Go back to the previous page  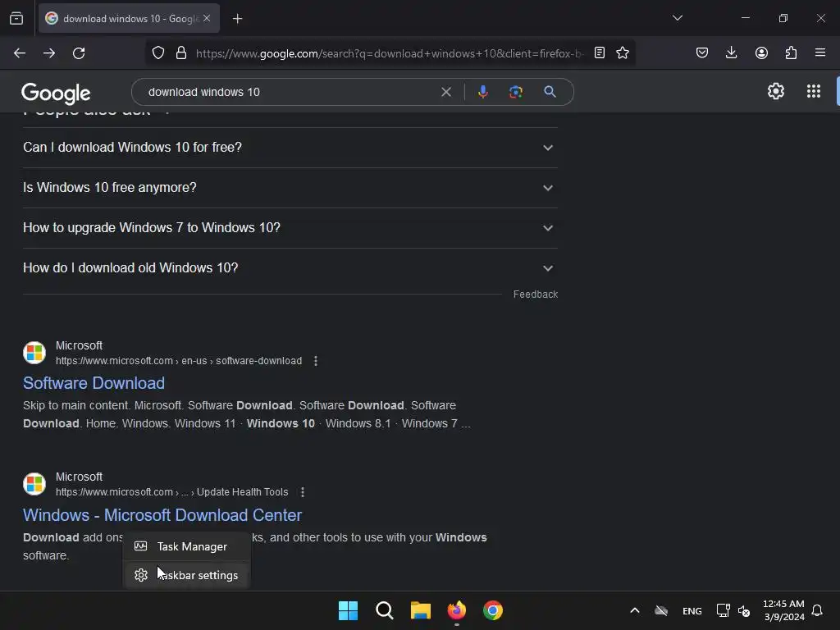[x=20, y=53]
